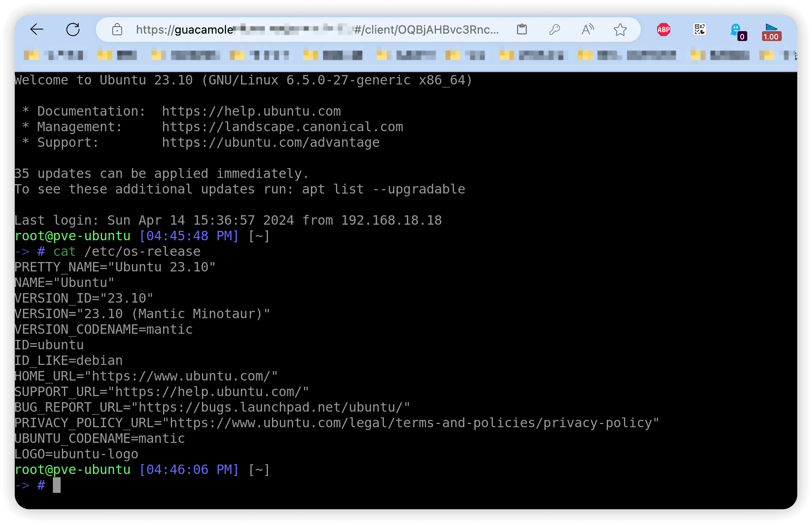Click the NAME="Ubuntu" line
Screen dimensions: 812x524
pos(64,283)
